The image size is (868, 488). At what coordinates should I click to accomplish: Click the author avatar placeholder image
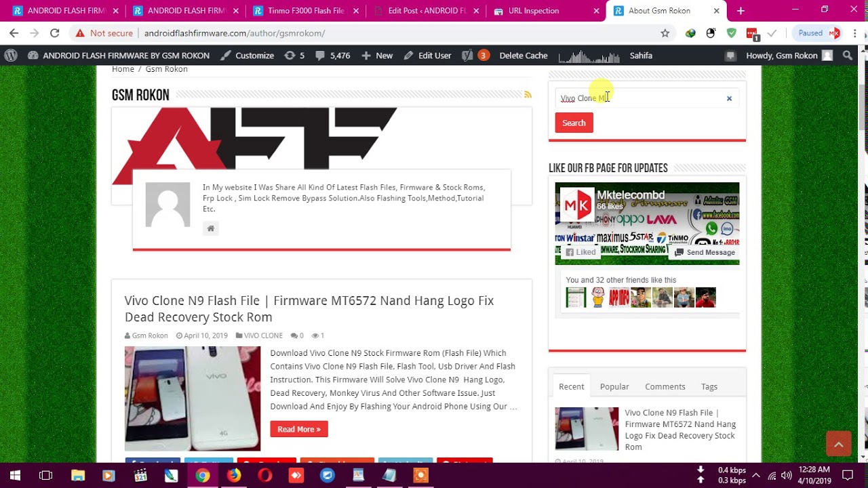point(167,205)
